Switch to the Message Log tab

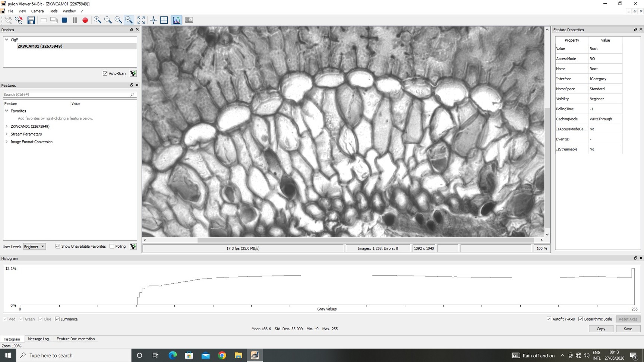tap(38, 339)
